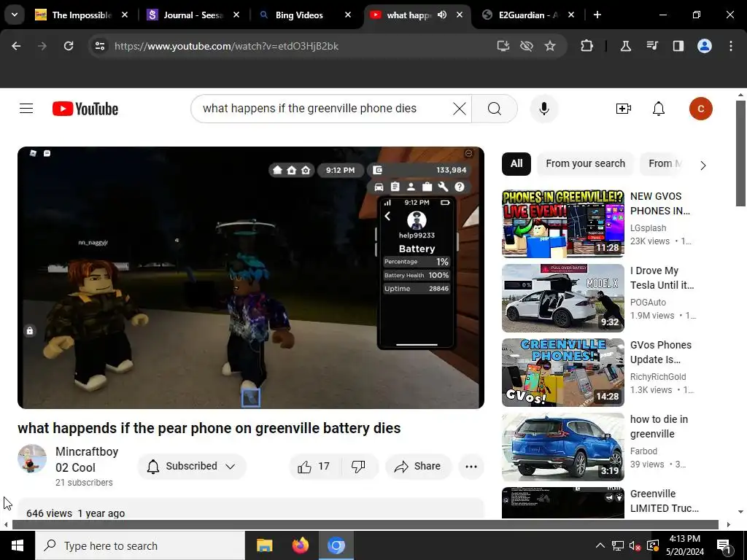Show hidden system tray icons

[x=600, y=545]
